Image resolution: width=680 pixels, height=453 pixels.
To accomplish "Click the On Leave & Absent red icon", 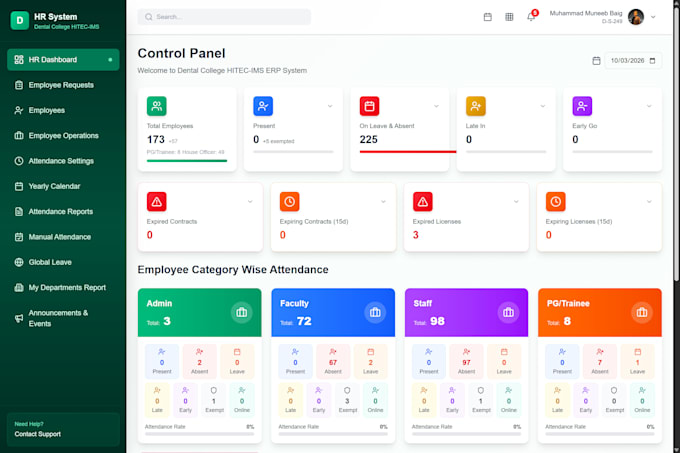I will pos(369,106).
